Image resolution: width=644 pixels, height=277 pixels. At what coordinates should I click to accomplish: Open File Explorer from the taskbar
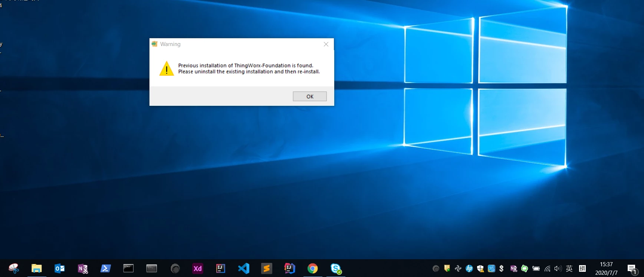(36, 268)
